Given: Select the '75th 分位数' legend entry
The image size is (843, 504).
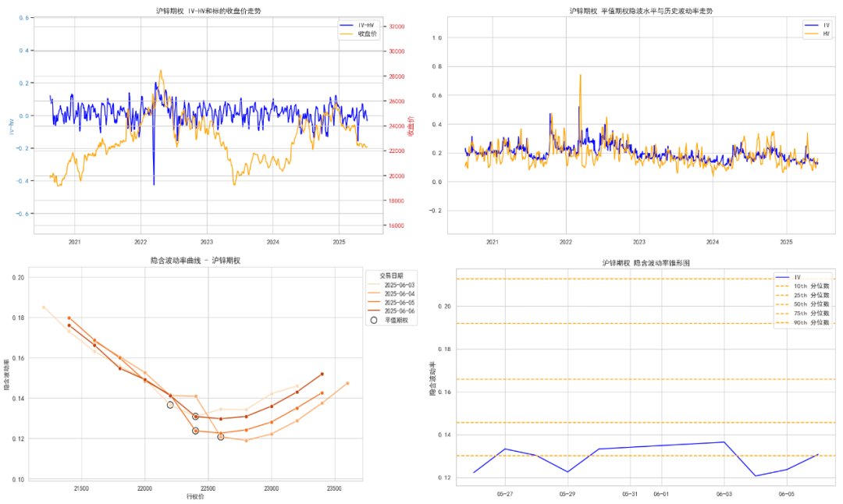Looking at the screenshot, I should pyautogui.click(x=802, y=314).
